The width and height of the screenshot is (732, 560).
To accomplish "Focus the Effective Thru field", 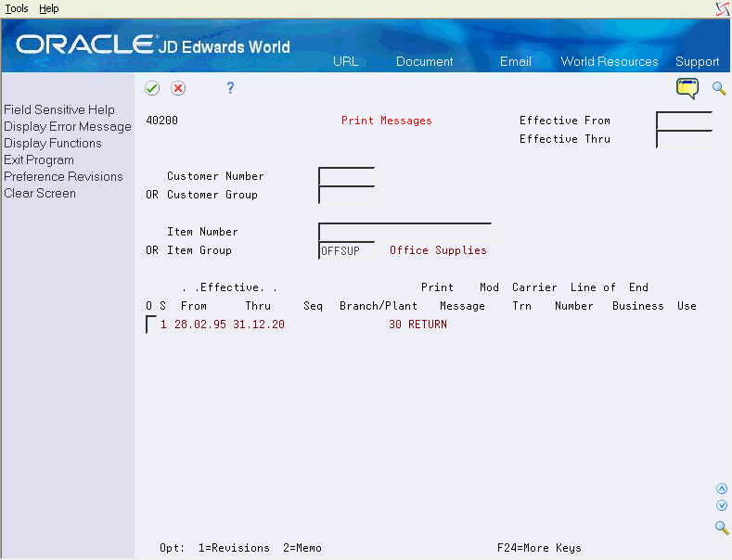I will coord(684,139).
